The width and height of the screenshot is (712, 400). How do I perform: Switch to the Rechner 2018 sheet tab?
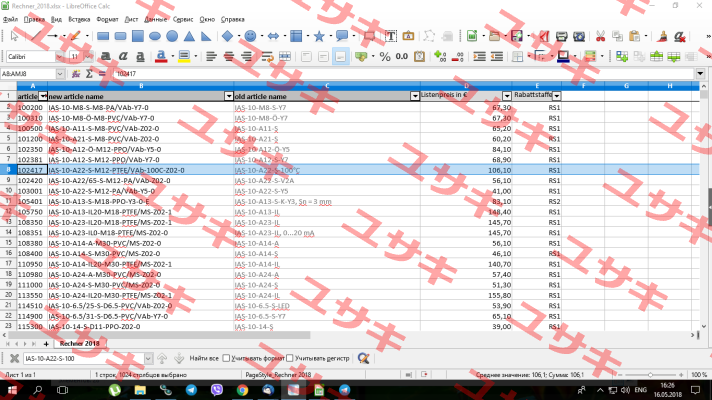(x=79, y=344)
